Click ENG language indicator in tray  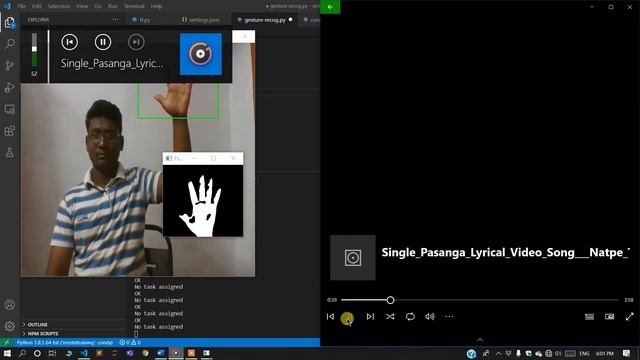coord(584,353)
